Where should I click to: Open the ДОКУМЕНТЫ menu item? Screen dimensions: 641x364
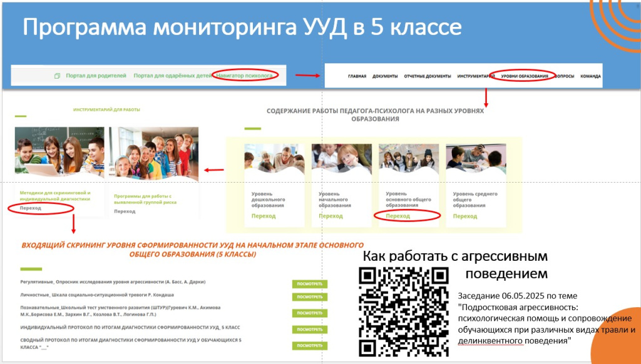coord(385,76)
